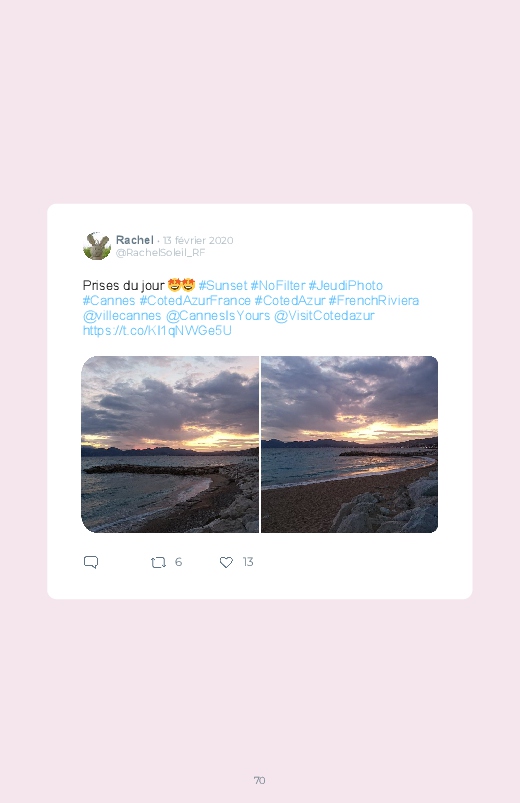Click the reply speech bubble icon
Image resolution: width=520 pixels, height=803 pixels.
[x=91, y=562]
